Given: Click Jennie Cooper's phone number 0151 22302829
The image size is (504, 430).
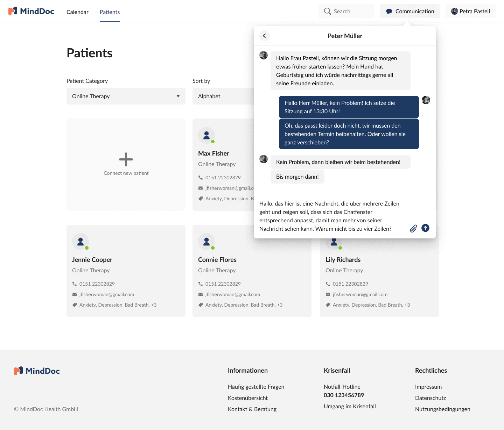Looking at the screenshot, I should point(97,284).
